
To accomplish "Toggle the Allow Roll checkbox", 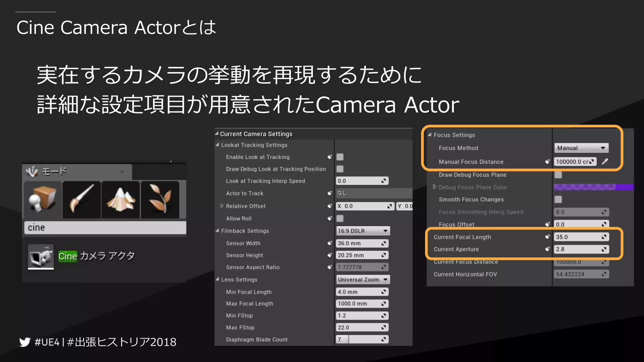I will 340,218.
